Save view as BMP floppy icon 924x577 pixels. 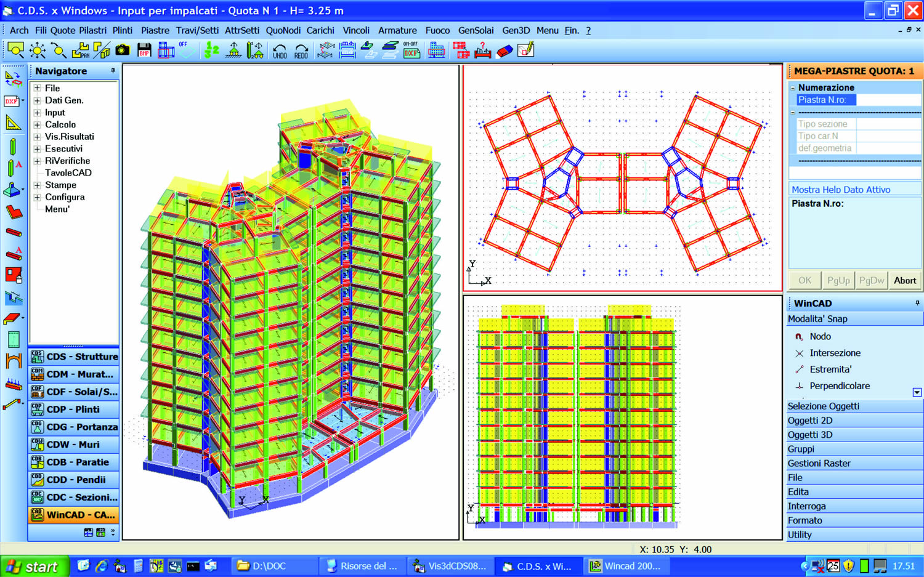click(x=144, y=50)
